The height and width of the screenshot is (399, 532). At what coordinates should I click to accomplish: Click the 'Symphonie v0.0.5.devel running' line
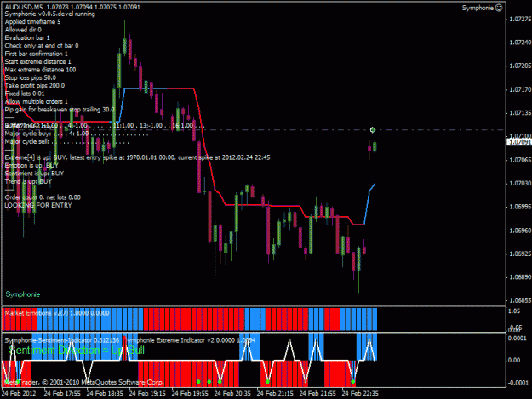(x=50, y=14)
